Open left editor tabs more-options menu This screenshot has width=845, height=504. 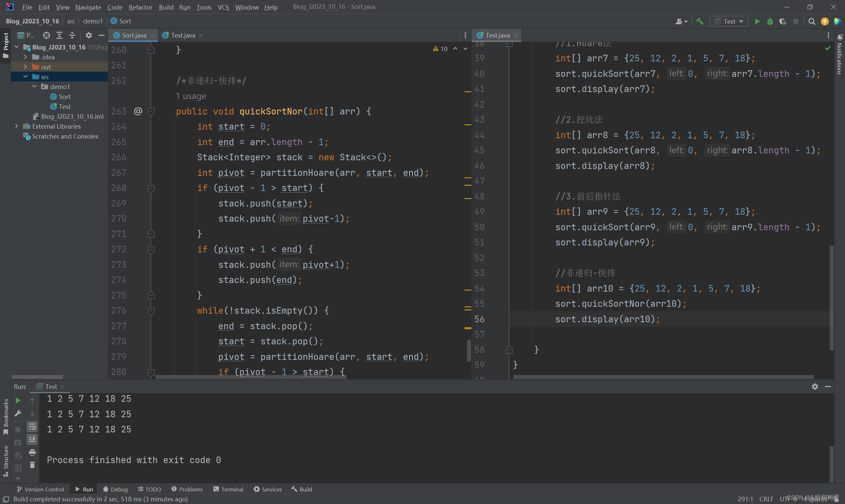(465, 35)
